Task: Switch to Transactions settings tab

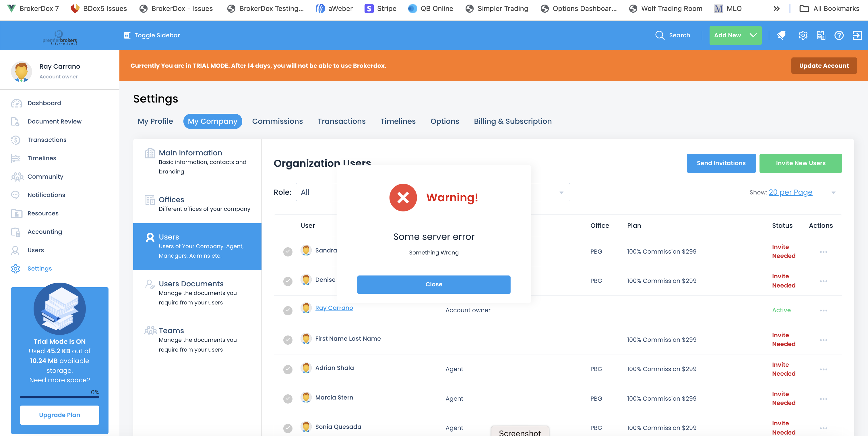Action: click(341, 121)
